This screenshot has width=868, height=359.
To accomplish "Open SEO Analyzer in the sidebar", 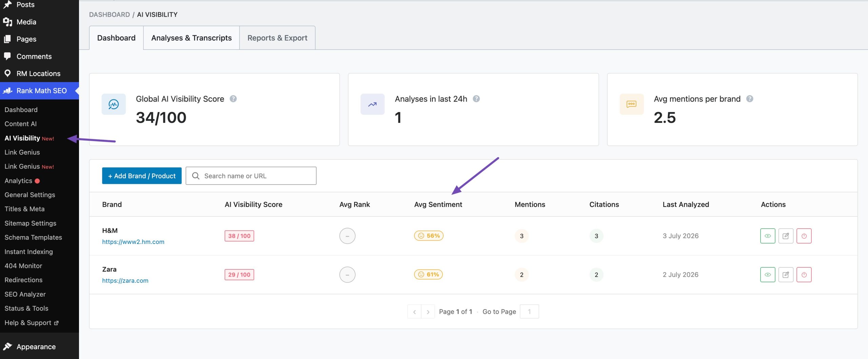I will coord(25,294).
